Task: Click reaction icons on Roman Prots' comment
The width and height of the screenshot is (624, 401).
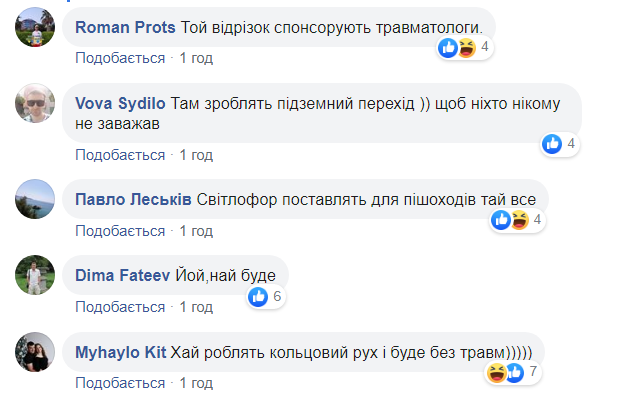Action: [456, 47]
